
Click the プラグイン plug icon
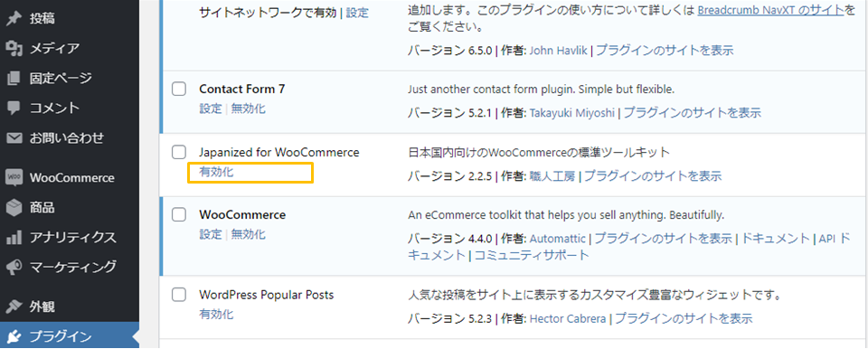14,336
